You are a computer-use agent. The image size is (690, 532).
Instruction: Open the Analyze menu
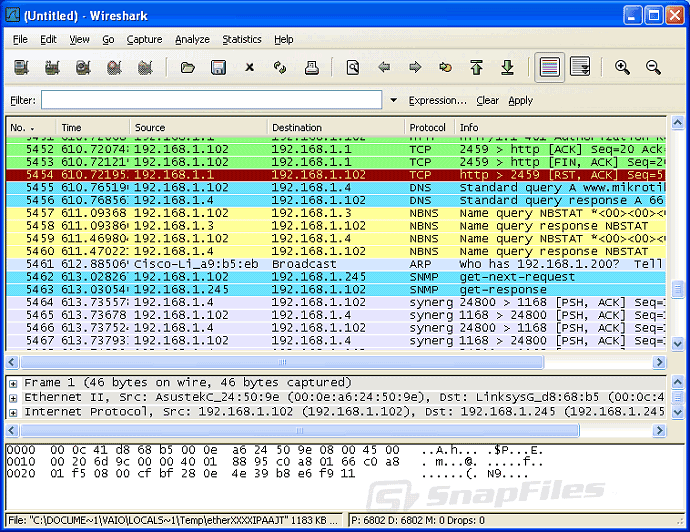click(x=192, y=40)
